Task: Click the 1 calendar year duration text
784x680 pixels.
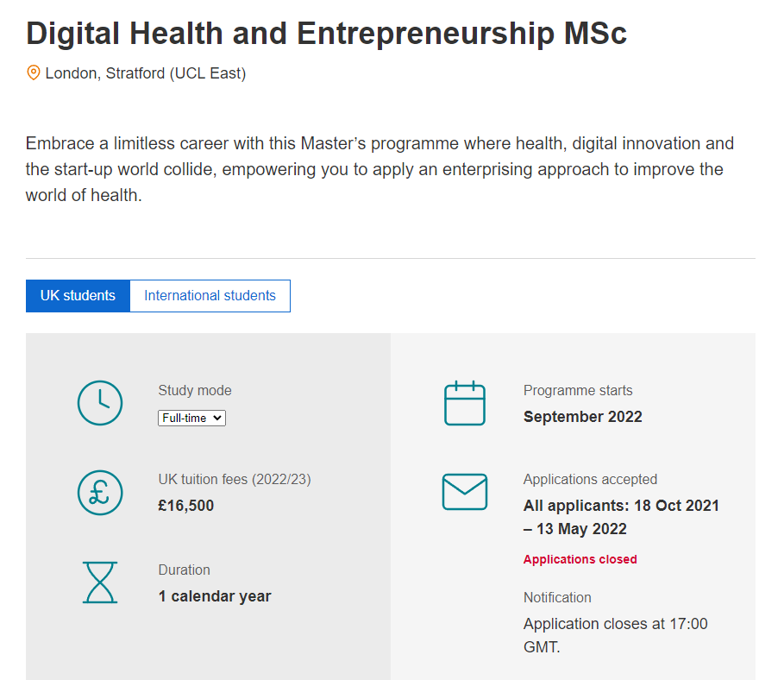Action: [215, 596]
